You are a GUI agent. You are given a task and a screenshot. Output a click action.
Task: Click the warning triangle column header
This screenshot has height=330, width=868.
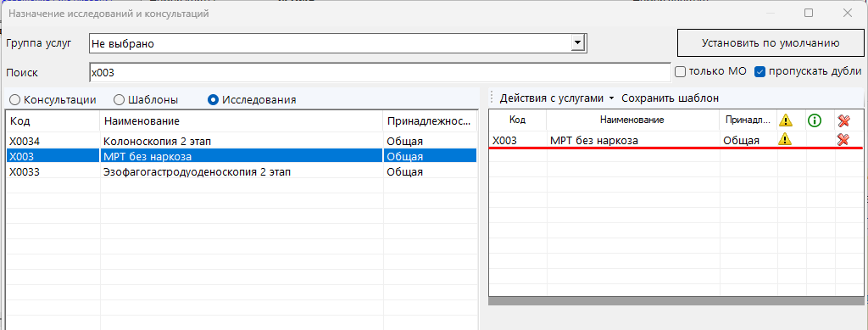coord(785,120)
